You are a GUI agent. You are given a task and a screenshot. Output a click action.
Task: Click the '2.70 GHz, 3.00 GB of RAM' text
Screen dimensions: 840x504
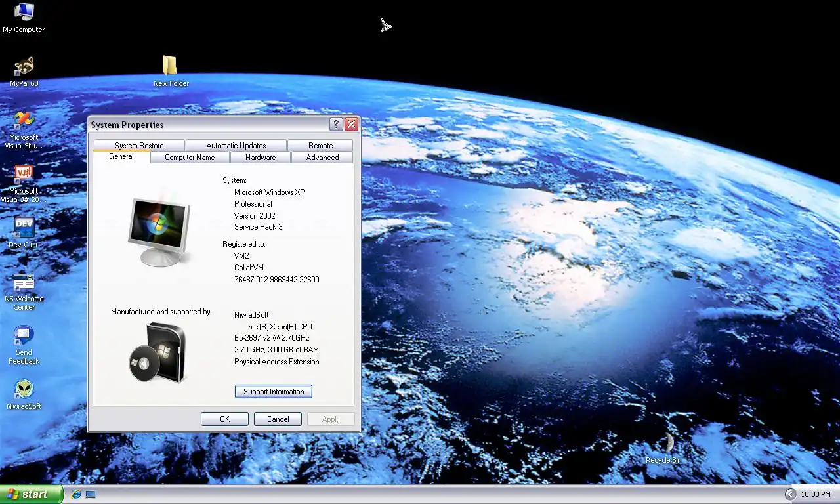[x=276, y=350]
